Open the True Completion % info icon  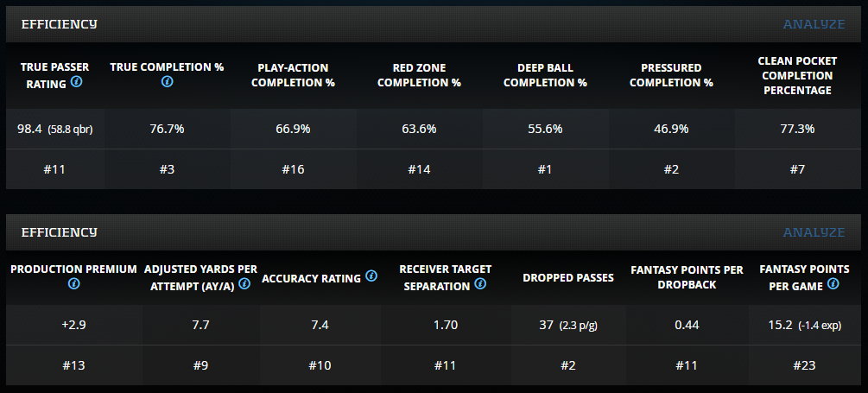pos(167,82)
